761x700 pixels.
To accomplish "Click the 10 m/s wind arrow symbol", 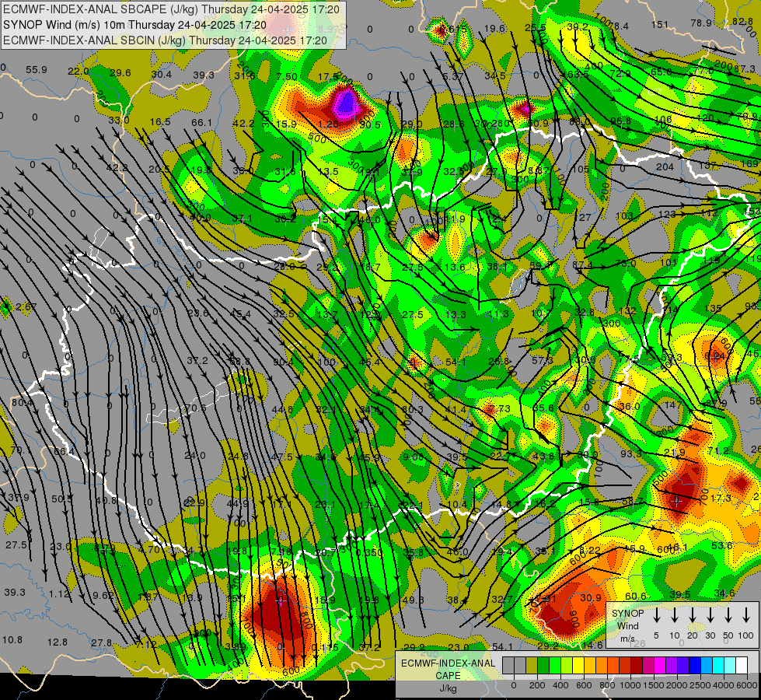I will 675,615.
